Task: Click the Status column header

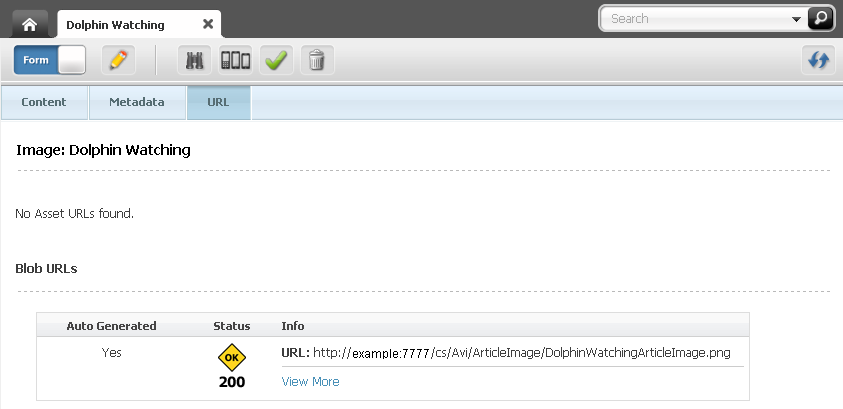Action: click(232, 326)
